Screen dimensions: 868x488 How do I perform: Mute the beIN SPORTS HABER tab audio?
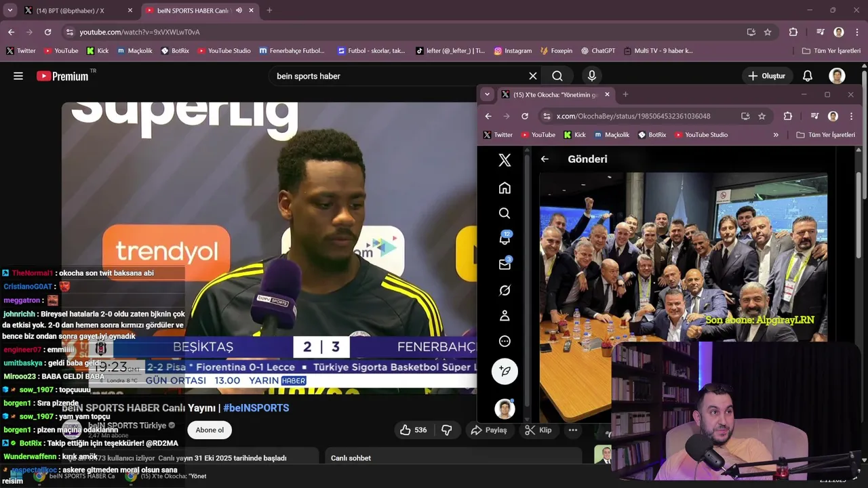pos(239,10)
